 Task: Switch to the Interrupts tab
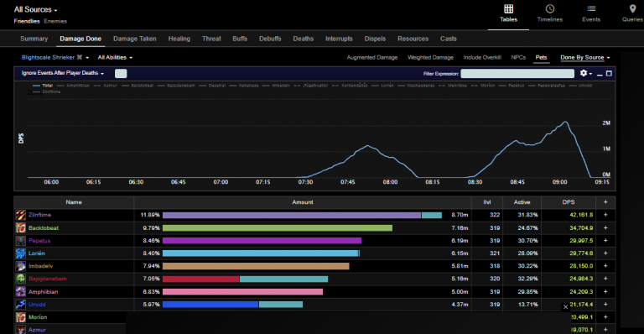tap(339, 39)
